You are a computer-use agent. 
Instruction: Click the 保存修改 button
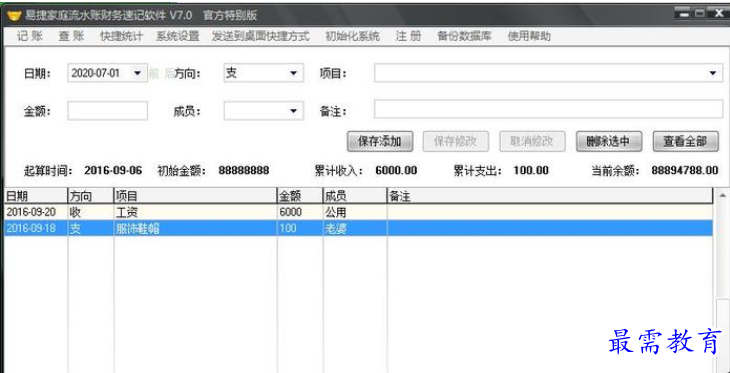[456, 141]
